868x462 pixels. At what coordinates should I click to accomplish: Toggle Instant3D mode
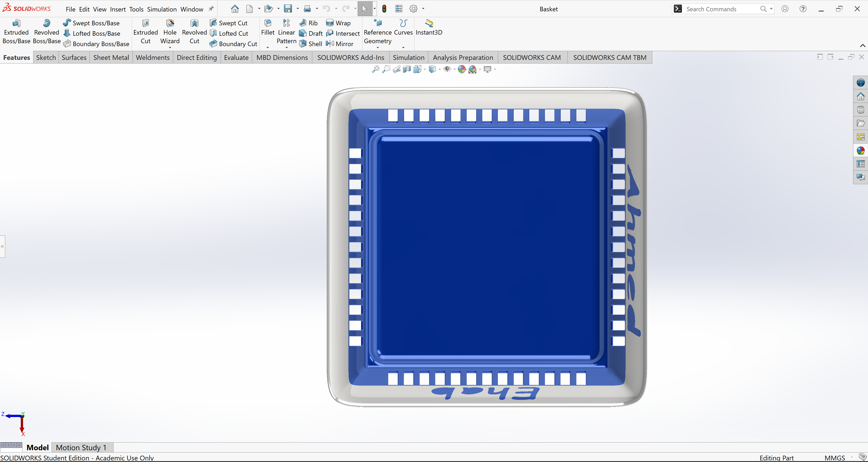(429, 28)
